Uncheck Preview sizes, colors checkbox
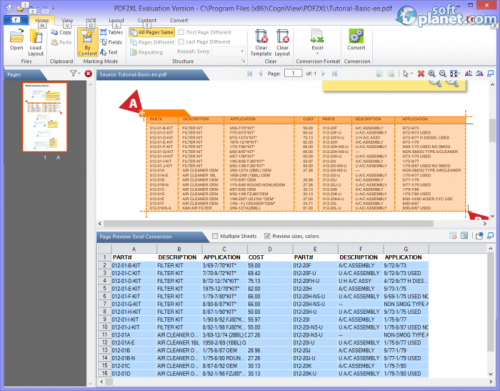Image resolution: width=500 pixels, height=391 pixels. click(x=267, y=236)
